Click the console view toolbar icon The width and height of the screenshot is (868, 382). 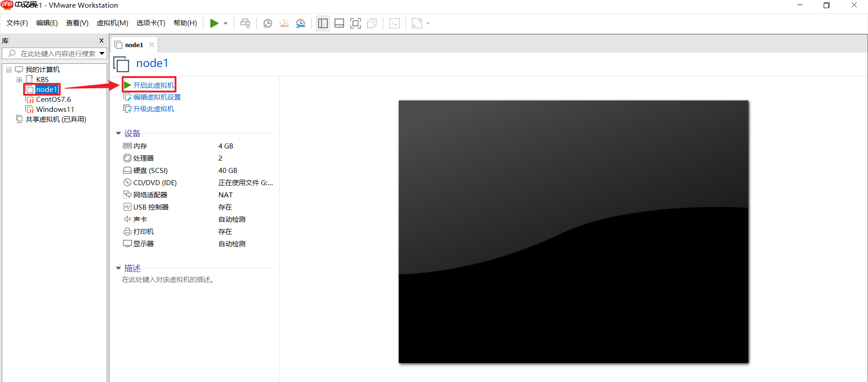pos(394,24)
